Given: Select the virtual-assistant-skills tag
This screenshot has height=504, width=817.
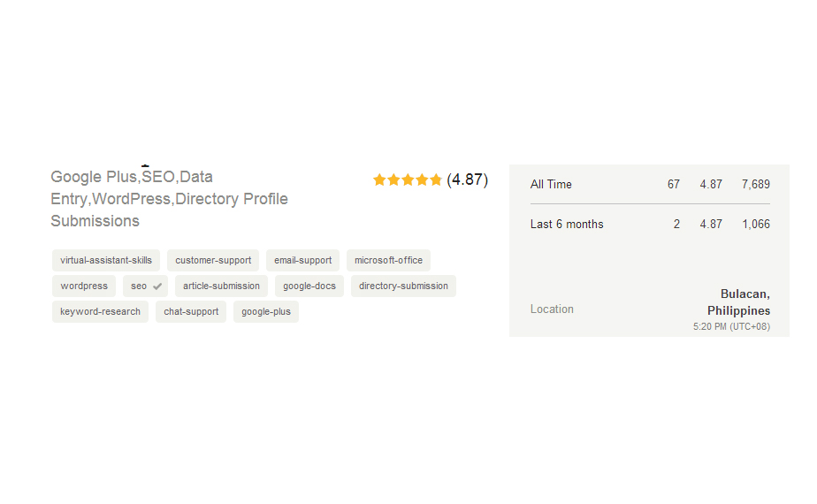Looking at the screenshot, I should click(x=106, y=261).
